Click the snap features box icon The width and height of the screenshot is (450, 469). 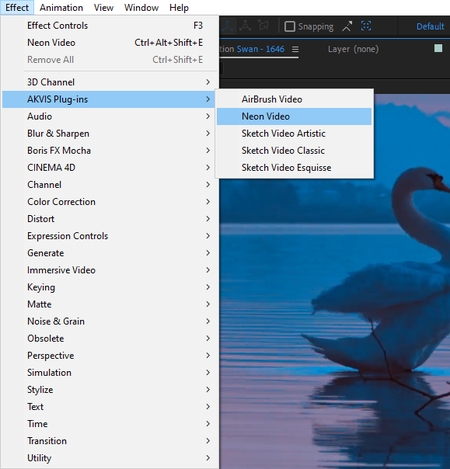[x=366, y=26]
